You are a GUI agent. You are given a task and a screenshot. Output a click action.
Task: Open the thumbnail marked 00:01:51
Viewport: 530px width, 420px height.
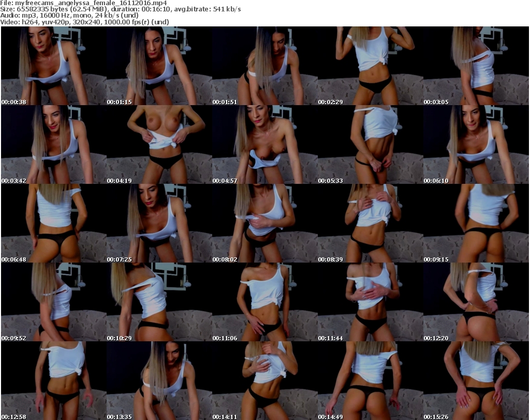pyautogui.click(x=264, y=66)
